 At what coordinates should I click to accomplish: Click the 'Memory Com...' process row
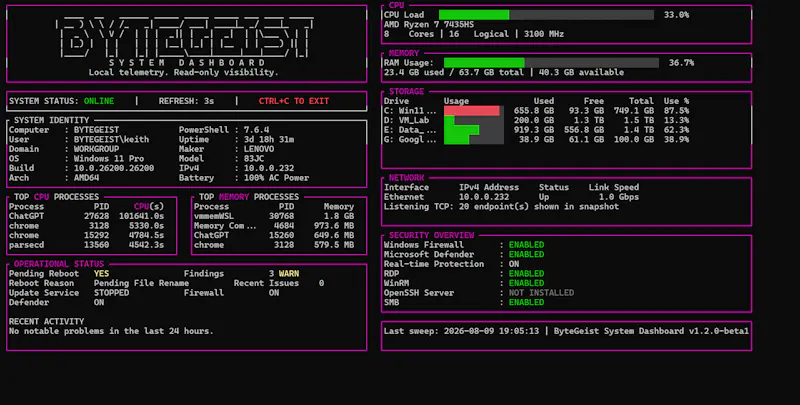[273, 226]
